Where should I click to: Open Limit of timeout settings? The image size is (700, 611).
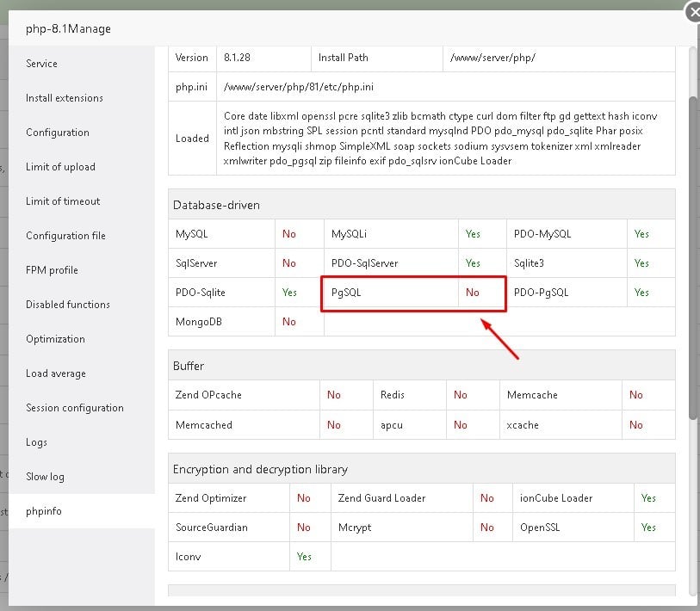(63, 201)
